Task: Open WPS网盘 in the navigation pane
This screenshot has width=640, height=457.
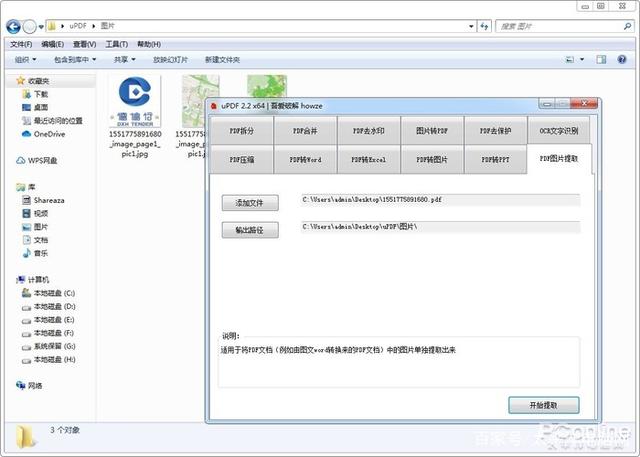Action: [x=42, y=160]
